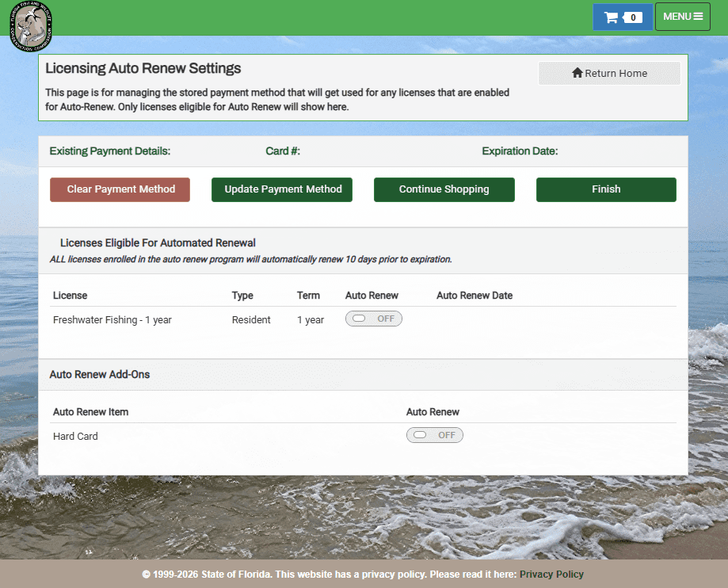Click the cart item count badge
The width and height of the screenshot is (728, 588).
(x=632, y=17)
